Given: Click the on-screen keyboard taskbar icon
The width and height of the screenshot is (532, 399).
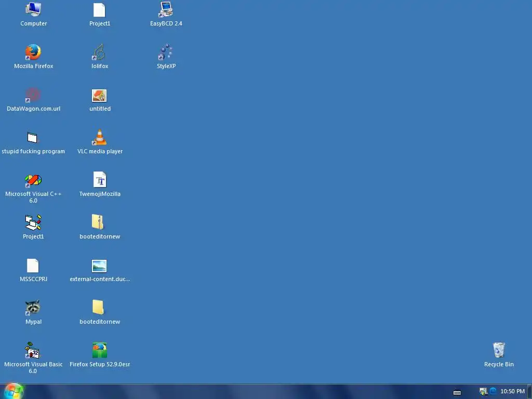Looking at the screenshot, I should pos(457,392).
